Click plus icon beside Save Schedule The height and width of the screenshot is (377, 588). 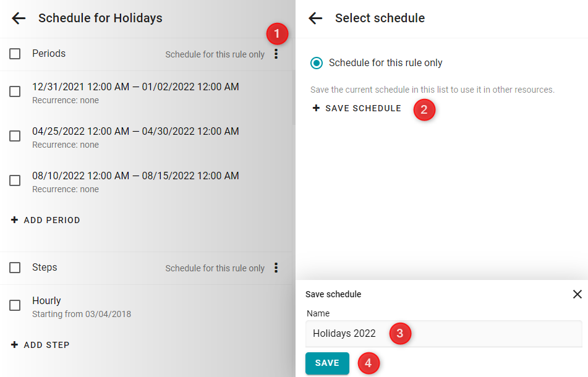pyautogui.click(x=316, y=108)
